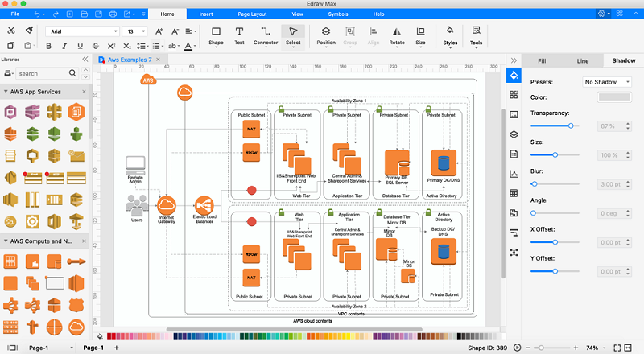This screenshot has width=644, height=354.
Task: Click the Text tool
Action: [x=239, y=35]
